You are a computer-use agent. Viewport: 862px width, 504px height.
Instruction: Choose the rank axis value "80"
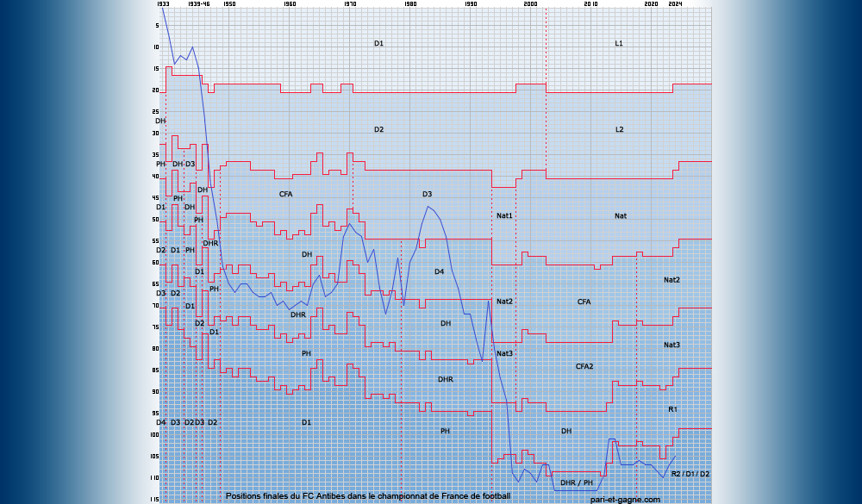click(x=156, y=348)
